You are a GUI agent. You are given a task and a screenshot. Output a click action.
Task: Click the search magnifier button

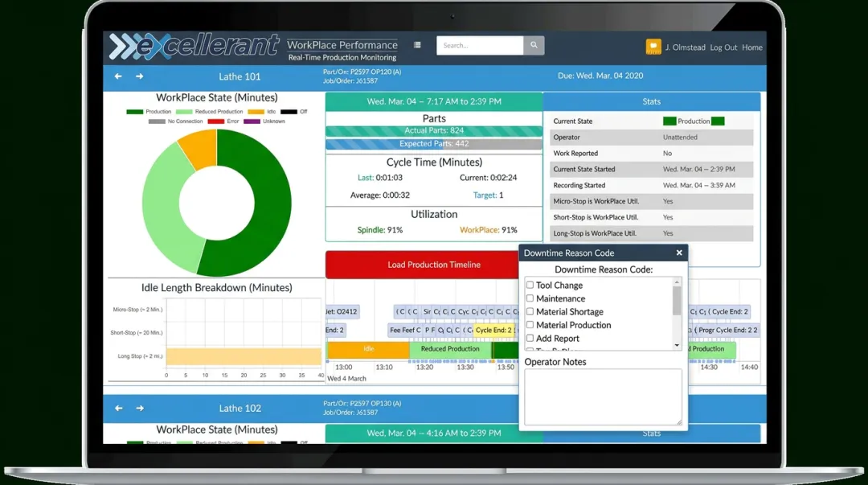[534, 46]
